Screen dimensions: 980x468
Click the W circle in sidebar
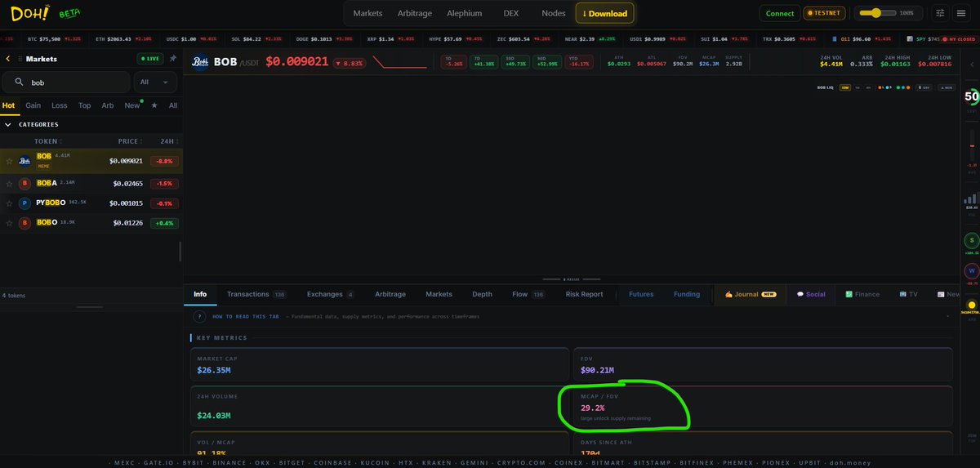pos(971,271)
